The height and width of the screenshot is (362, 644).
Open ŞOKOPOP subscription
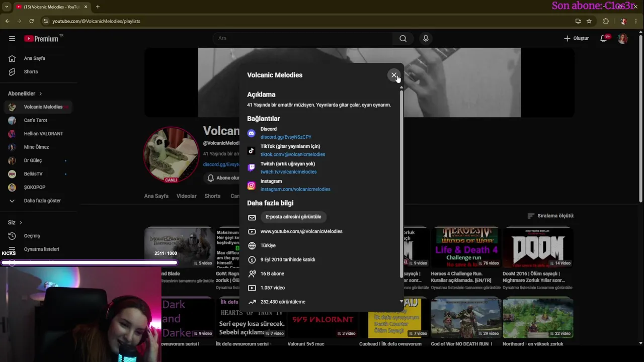coord(38,188)
